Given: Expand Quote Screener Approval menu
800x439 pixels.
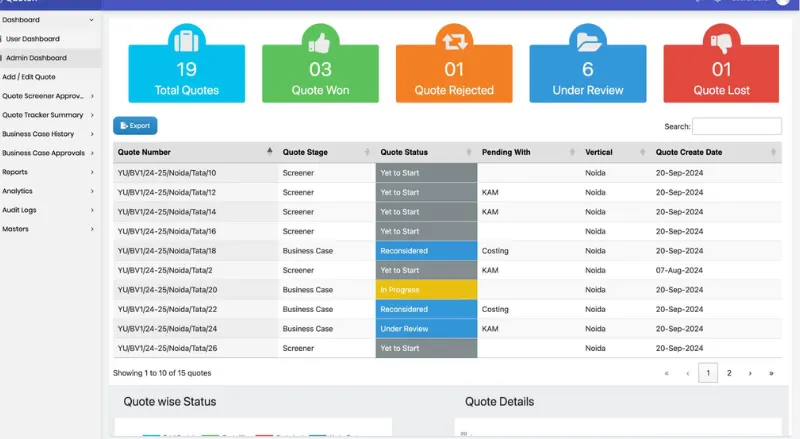Looking at the screenshot, I should 92,96.
